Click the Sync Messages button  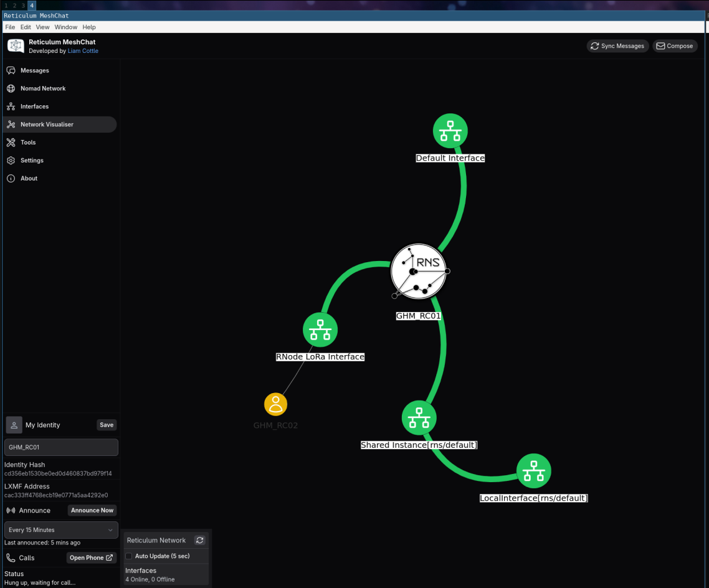[617, 46]
